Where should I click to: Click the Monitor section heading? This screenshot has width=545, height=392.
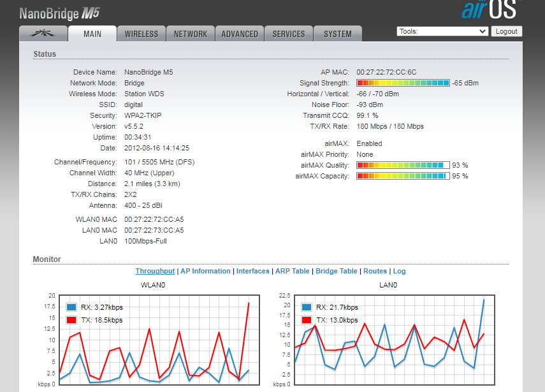coord(47,259)
